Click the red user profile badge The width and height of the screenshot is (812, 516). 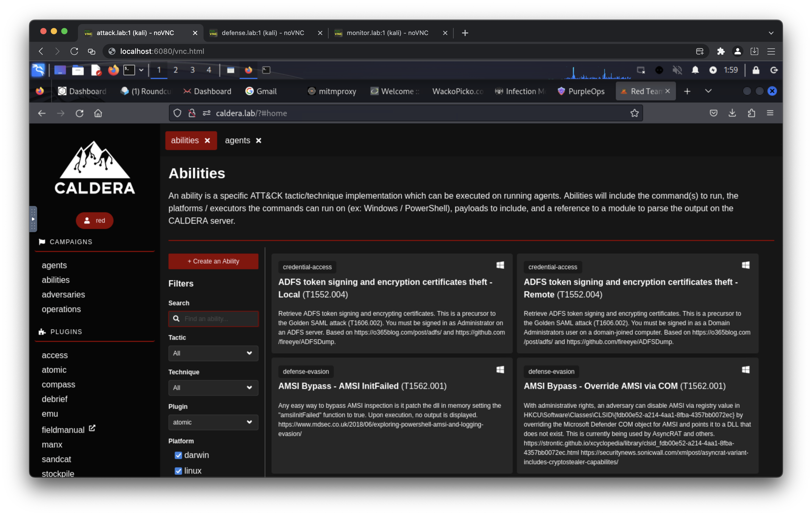click(94, 220)
